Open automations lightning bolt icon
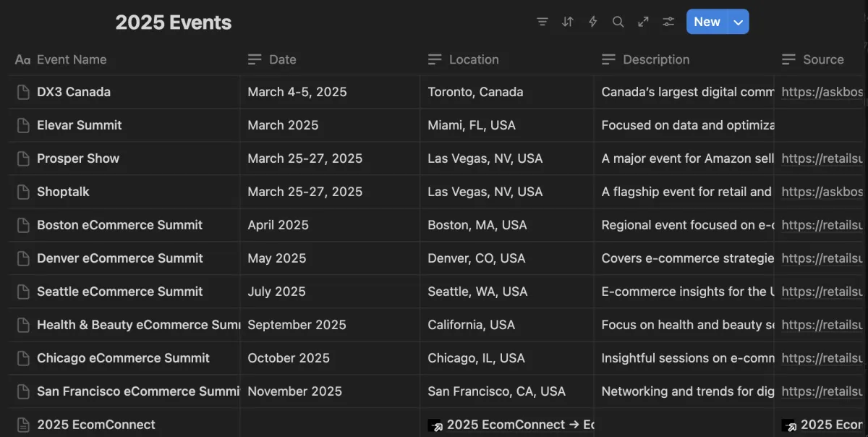Screen dimensions: 868x437 [593, 22]
